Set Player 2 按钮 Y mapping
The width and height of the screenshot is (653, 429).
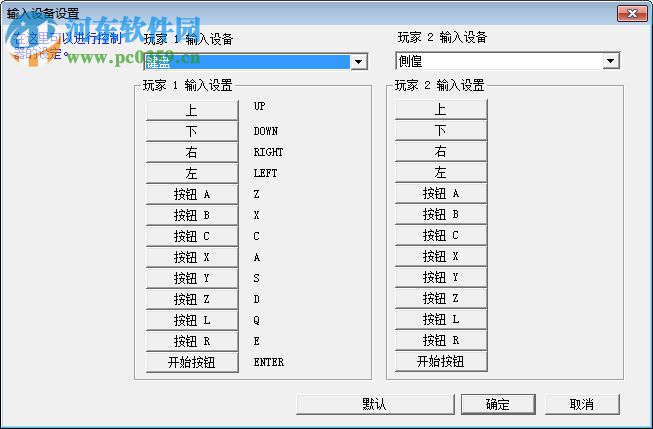coord(441,277)
